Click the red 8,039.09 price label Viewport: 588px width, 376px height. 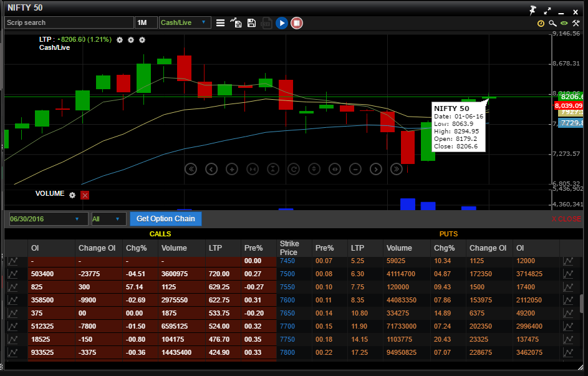(x=569, y=106)
